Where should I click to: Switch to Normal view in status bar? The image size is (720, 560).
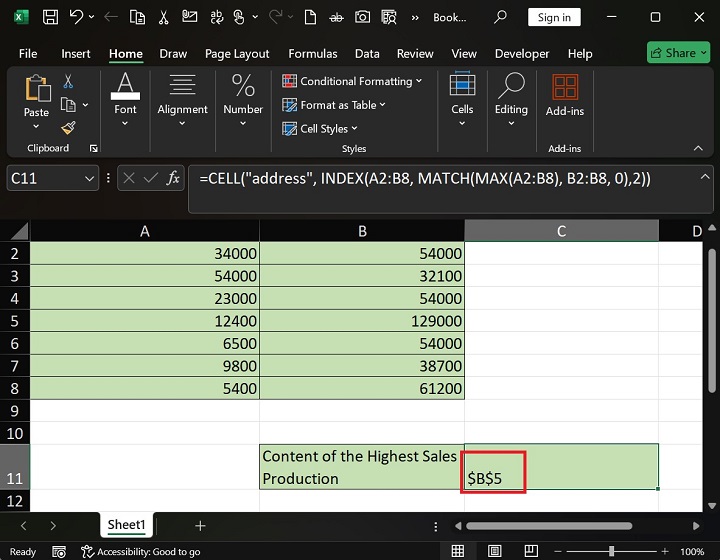coord(458,551)
